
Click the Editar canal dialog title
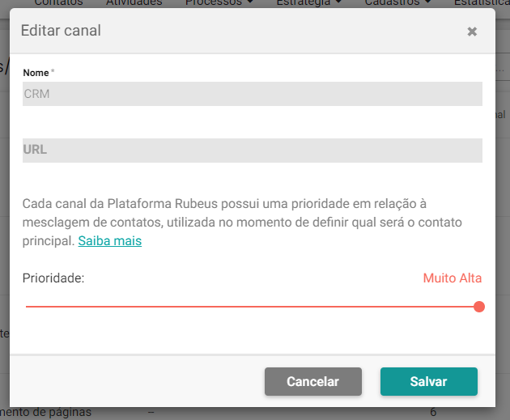pyautogui.click(x=61, y=31)
